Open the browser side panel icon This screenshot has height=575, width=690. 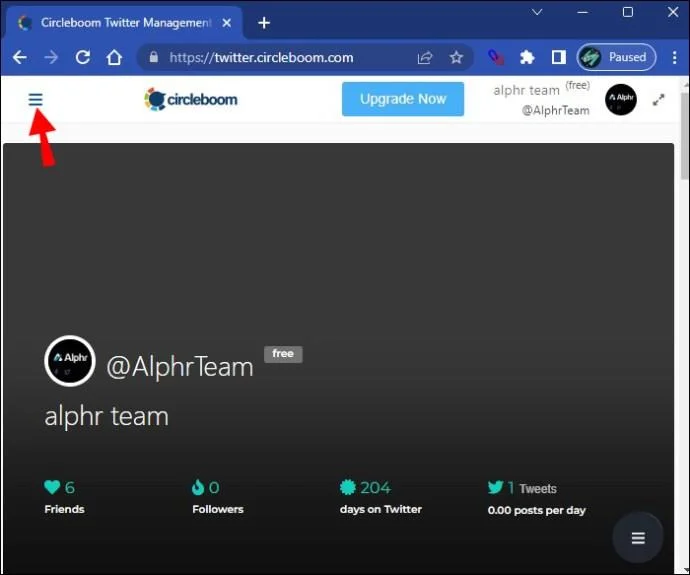[x=558, y=57]
